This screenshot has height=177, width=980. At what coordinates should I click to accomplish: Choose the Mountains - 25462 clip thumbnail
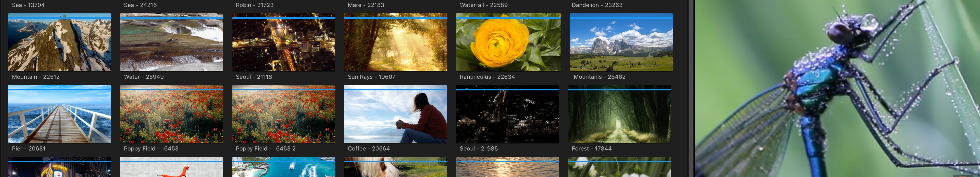(x=621, y=43)
